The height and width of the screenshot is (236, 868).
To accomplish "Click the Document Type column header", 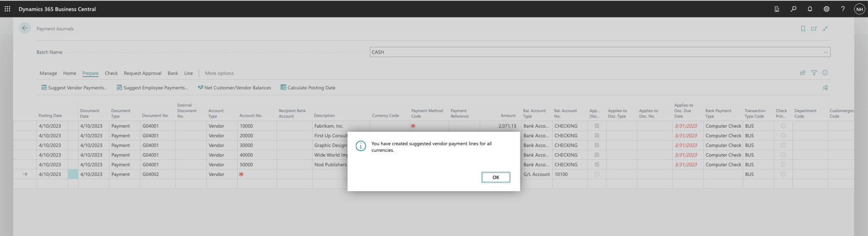I will pyautogui.click(x=121, y=114).
